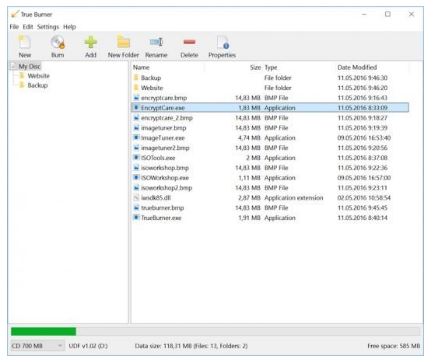Select the encryptcare_2.bmp file name

167,118
